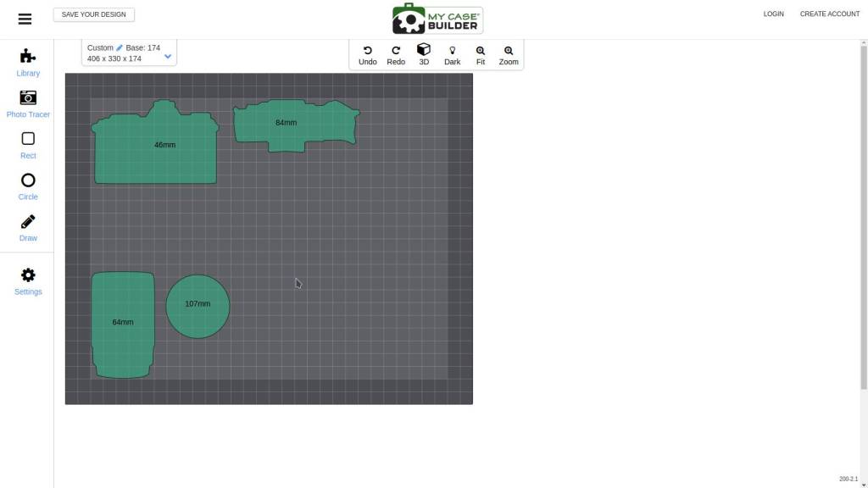The height and width of the screenshot is (488, 868).
Task: Undo the last action
Action: pos(368,55)
